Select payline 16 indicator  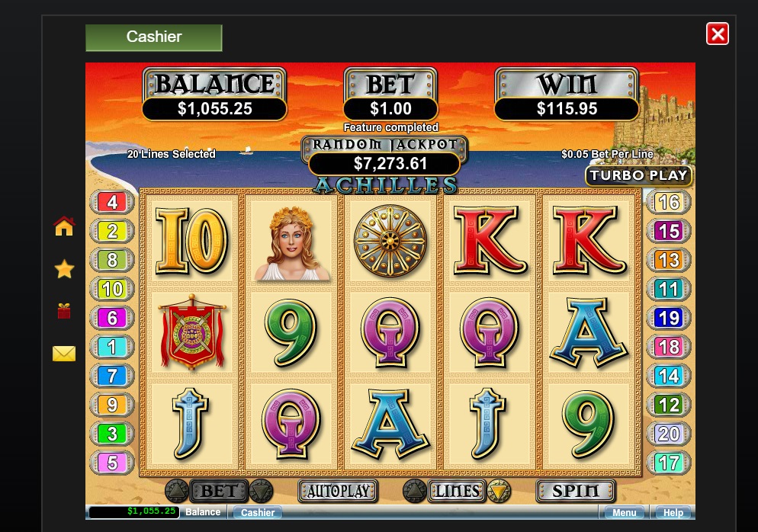(x=669, y=202)
